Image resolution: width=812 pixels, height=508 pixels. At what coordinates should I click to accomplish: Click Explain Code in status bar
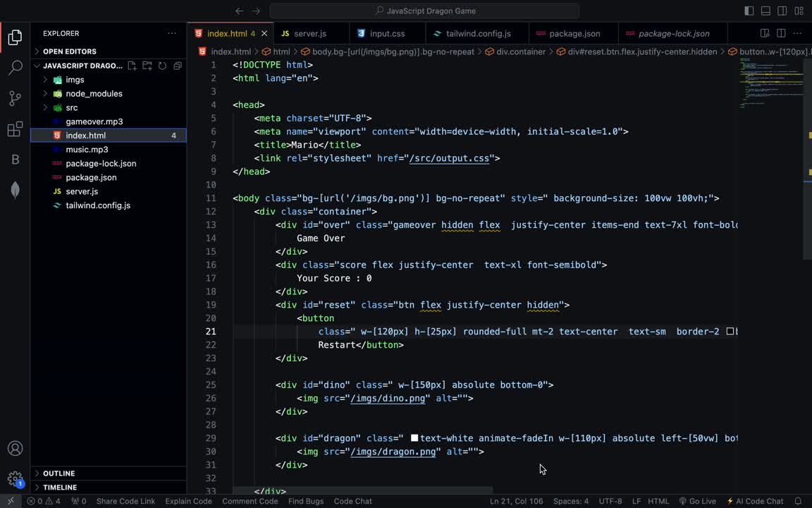pos(188,501)
